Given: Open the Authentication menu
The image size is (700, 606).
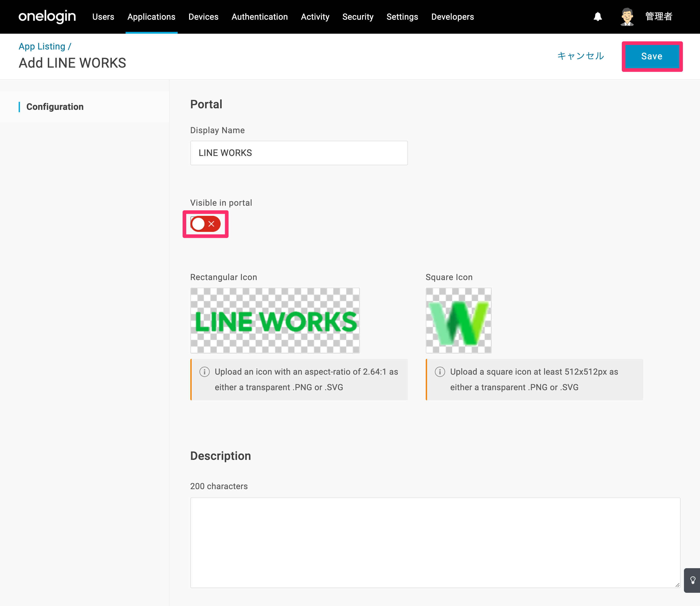Looking at the screenshot, I should [x=259, y=17].
